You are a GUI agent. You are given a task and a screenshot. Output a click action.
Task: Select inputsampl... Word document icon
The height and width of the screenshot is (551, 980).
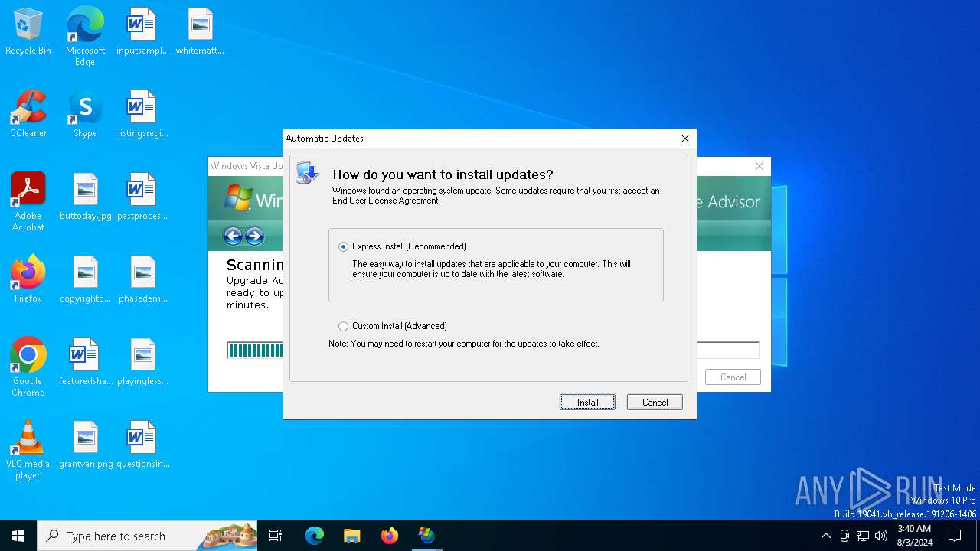pos(142,32)
